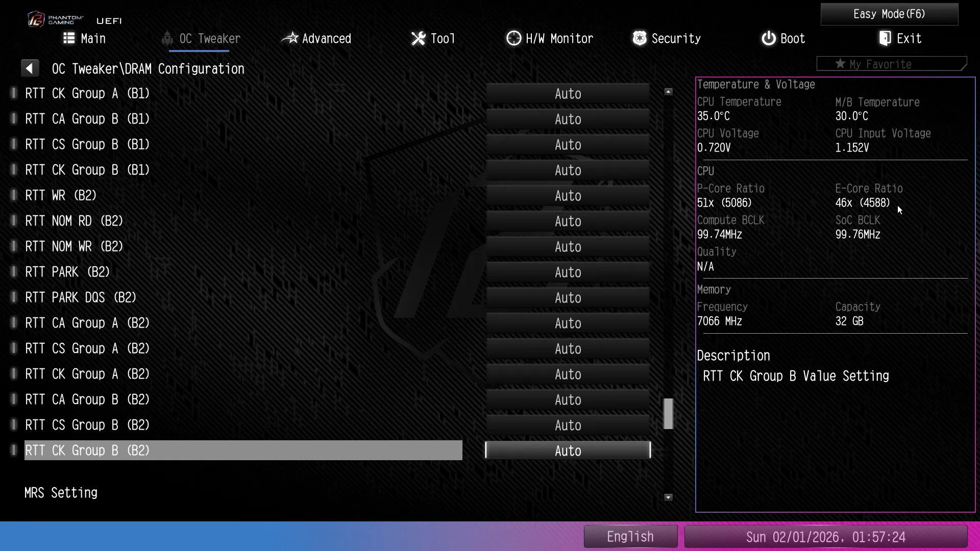This screenshot has height=551, width=980.
Task: Click the back arrow beside OC Tweaker\DRAM Configuration
Action: [x=30, y=68]
